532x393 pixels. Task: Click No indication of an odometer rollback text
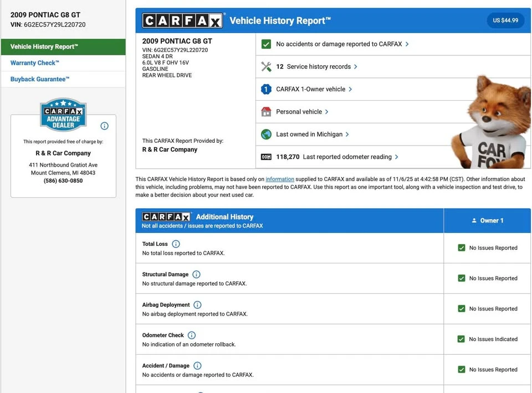189,344
